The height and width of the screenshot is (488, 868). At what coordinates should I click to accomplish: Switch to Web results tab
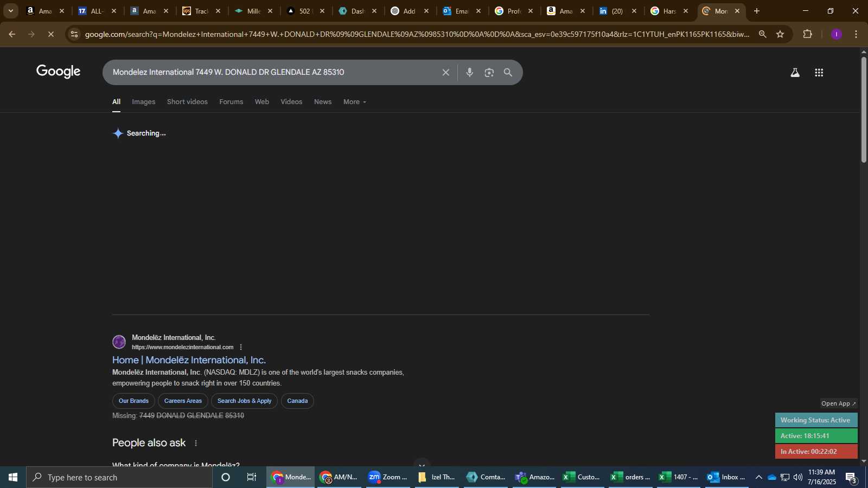(x=262, y=102)
